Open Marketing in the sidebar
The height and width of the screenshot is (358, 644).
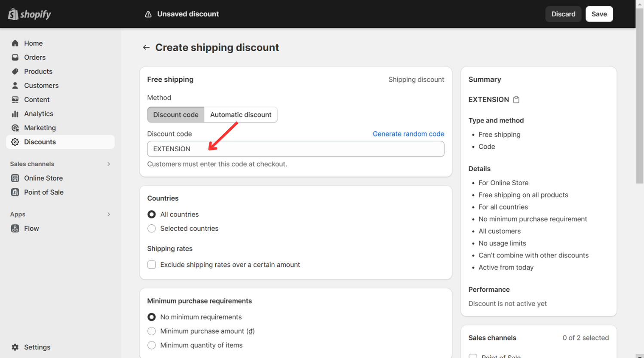tap(60, 128)
